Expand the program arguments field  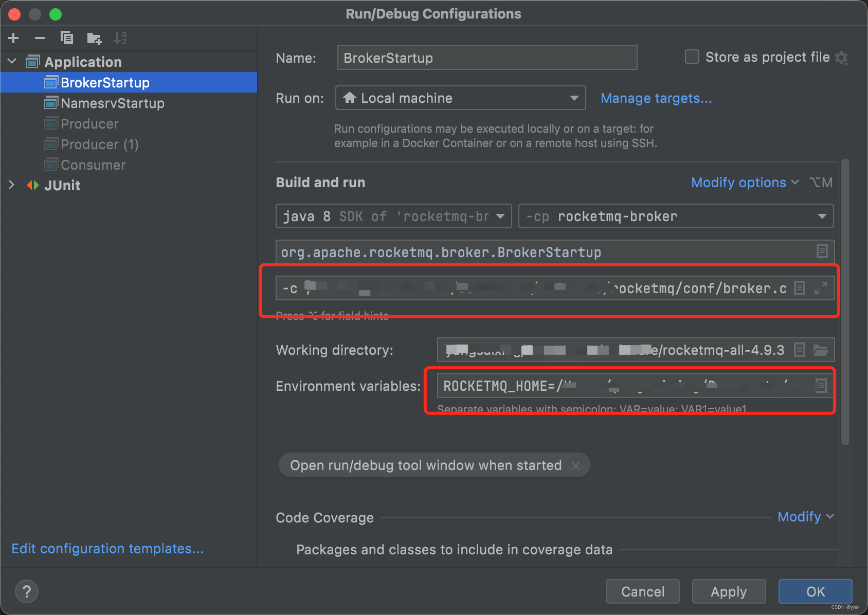pyautogui.click(x=821, y=288)
